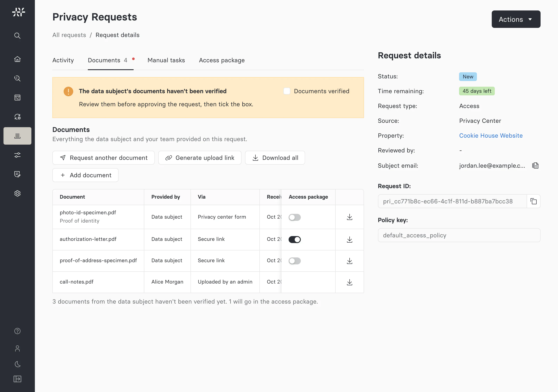
Task: Open the Home icon in the sidebar
Action: coord(17,59)
